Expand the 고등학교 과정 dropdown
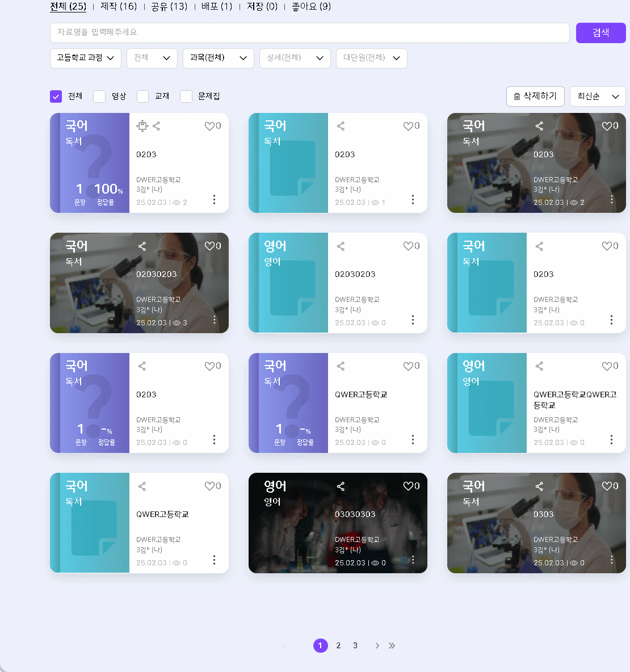Screen dimensions: 630x672 pos(86,58)
